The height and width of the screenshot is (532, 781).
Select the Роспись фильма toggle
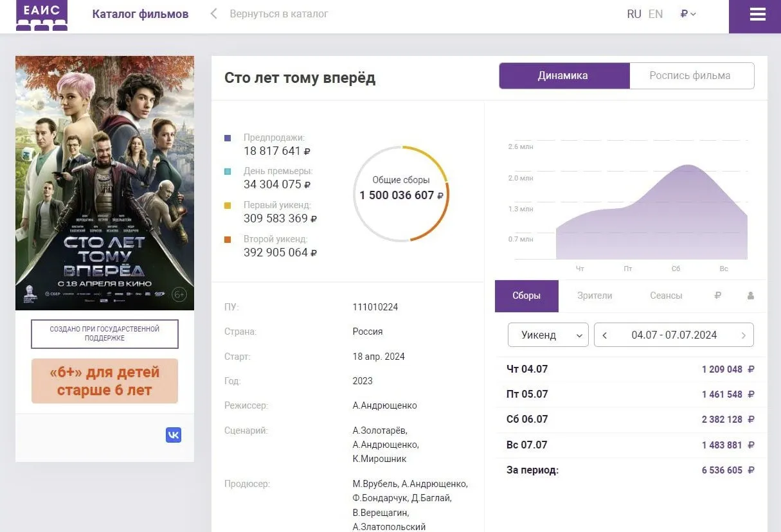(691, 76)
